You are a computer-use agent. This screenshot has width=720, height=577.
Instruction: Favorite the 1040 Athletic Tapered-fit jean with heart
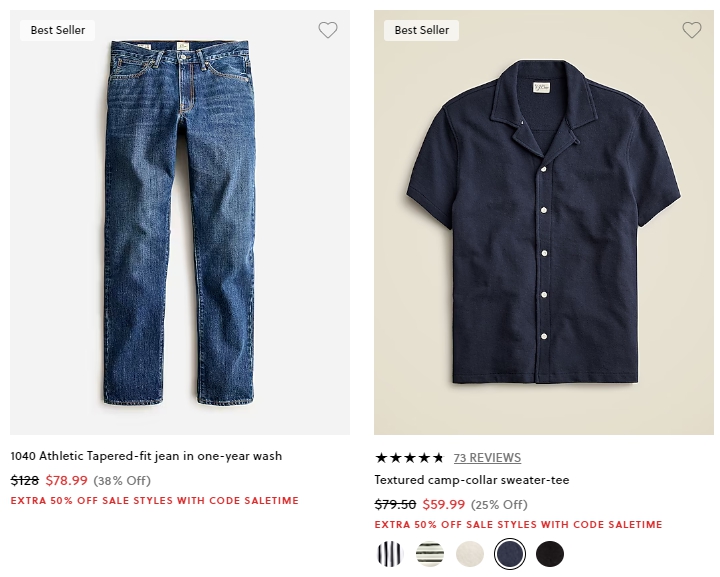point(328,30)
